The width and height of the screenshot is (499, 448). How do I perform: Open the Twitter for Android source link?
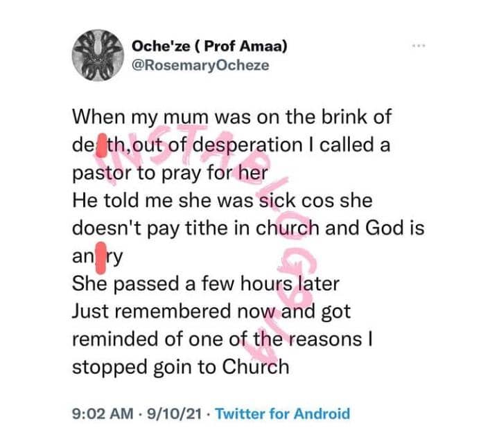(283, 414)
